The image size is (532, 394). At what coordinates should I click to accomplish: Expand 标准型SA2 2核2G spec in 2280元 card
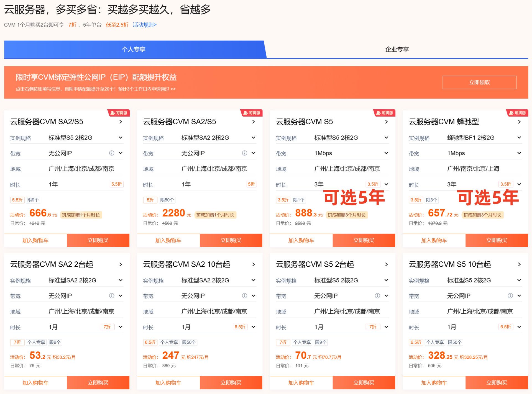click(253, 138)
